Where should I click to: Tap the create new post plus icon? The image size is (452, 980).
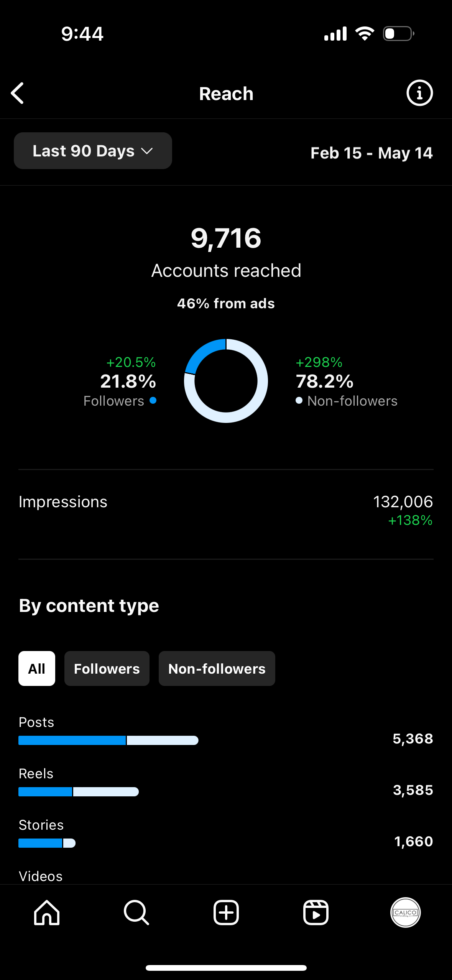pyautogui.click(x=226, y=913)
